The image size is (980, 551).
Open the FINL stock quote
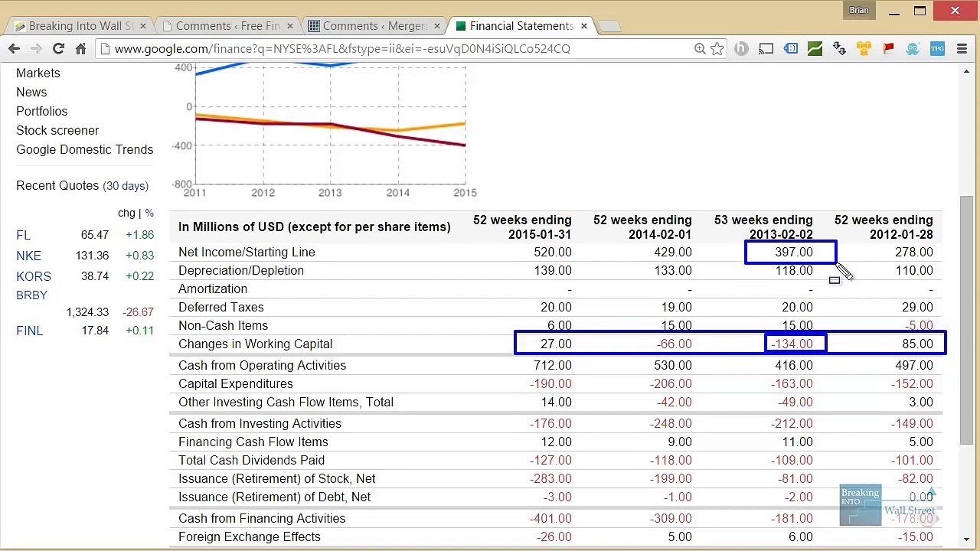tap(30, 331)
